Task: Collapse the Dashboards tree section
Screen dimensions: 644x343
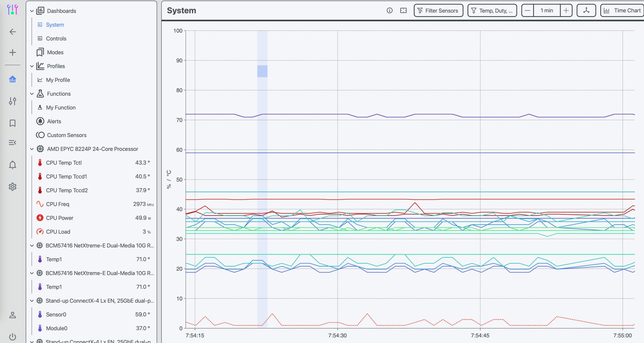Action: 32,11
